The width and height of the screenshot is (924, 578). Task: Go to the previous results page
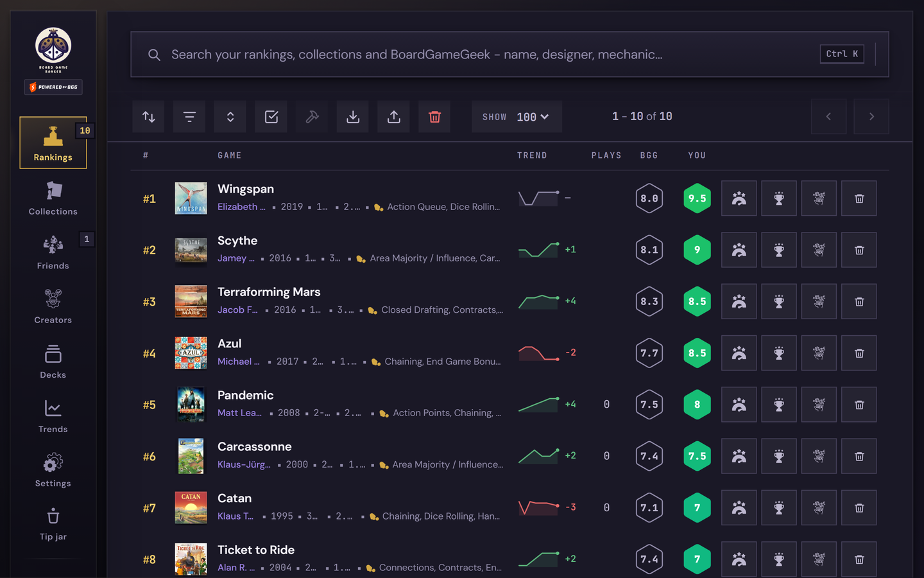828,117
